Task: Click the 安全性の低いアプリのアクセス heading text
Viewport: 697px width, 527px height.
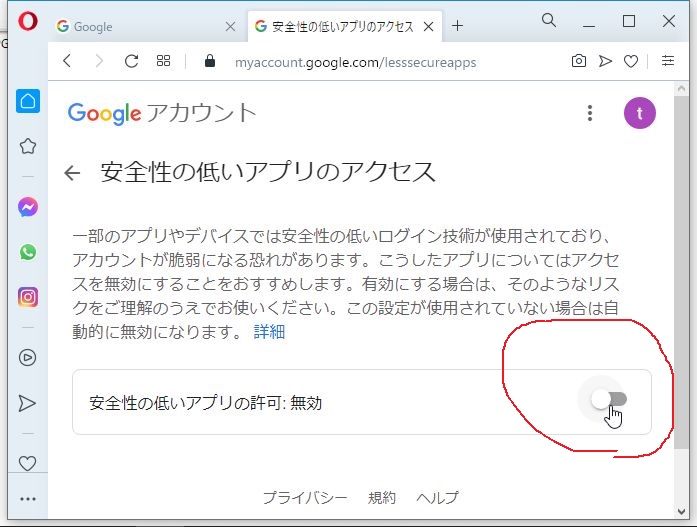Action: 268,172
